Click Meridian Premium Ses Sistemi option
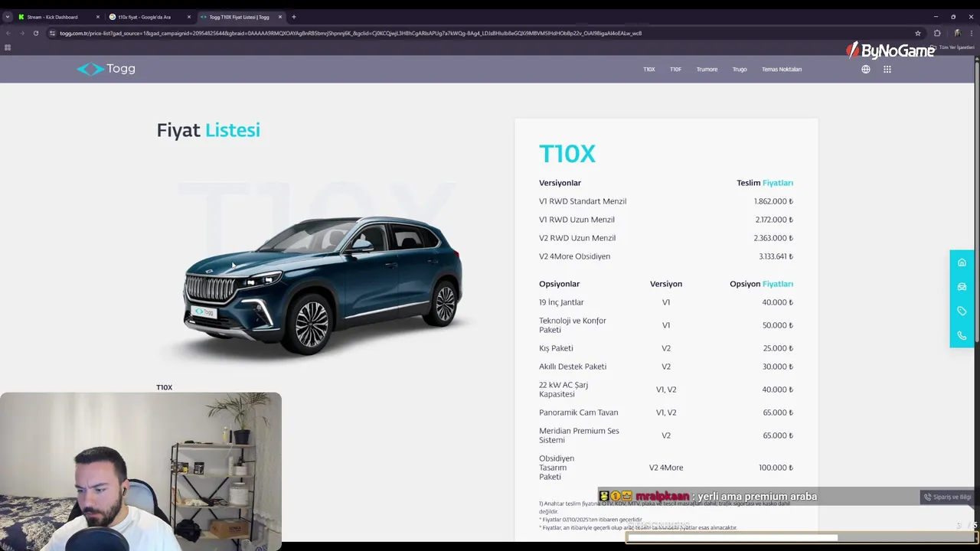980x551 pixels. (579, 435)
